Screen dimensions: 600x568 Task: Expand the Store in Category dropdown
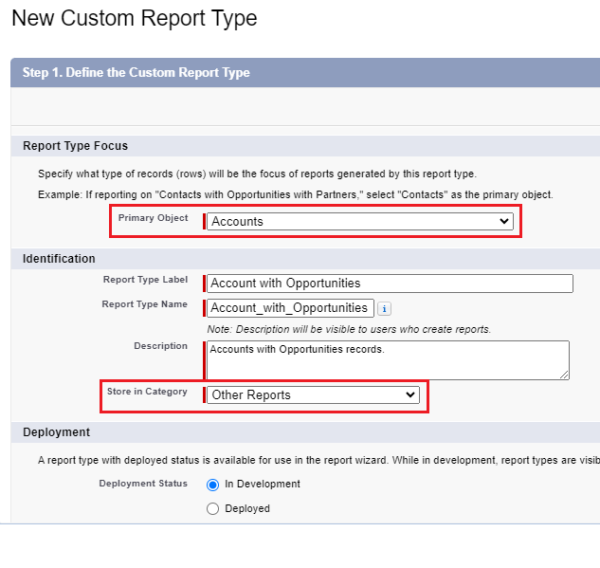point(313,395)
